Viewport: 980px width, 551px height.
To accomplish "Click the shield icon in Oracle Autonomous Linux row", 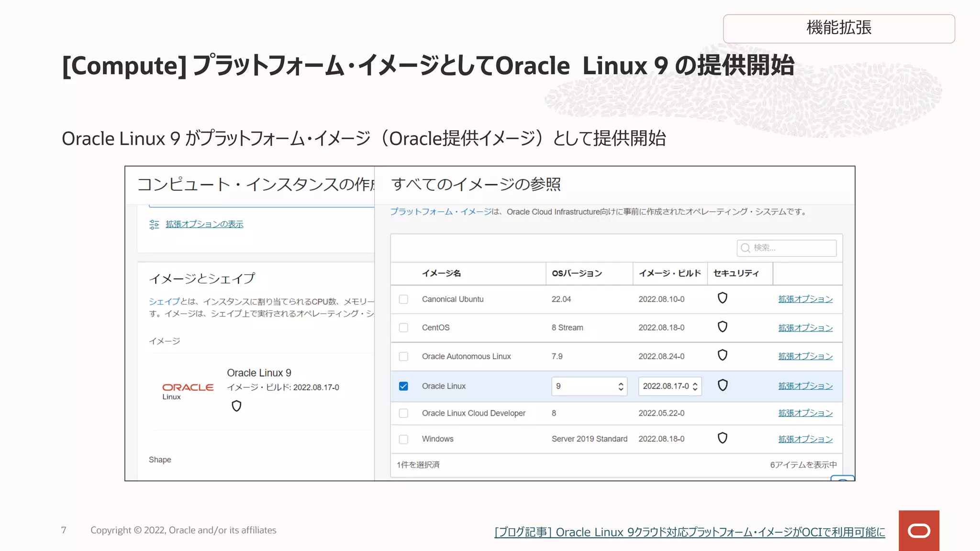I will (723, 355).
